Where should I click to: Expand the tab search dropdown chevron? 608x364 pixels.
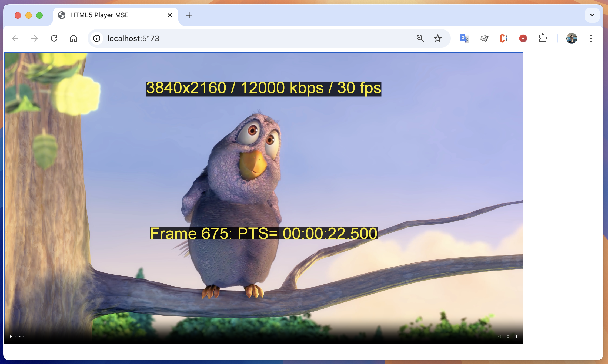coord(592,15)
